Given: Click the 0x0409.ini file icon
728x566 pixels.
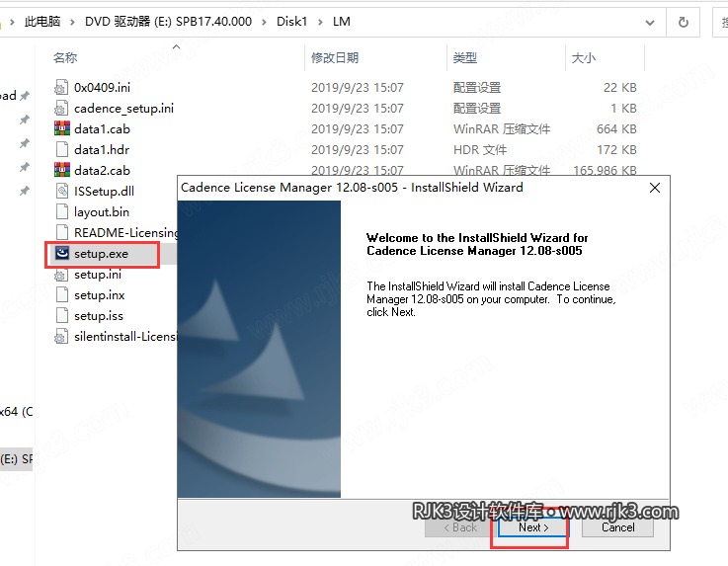Looking at the screenshot, I should point(61,87).
